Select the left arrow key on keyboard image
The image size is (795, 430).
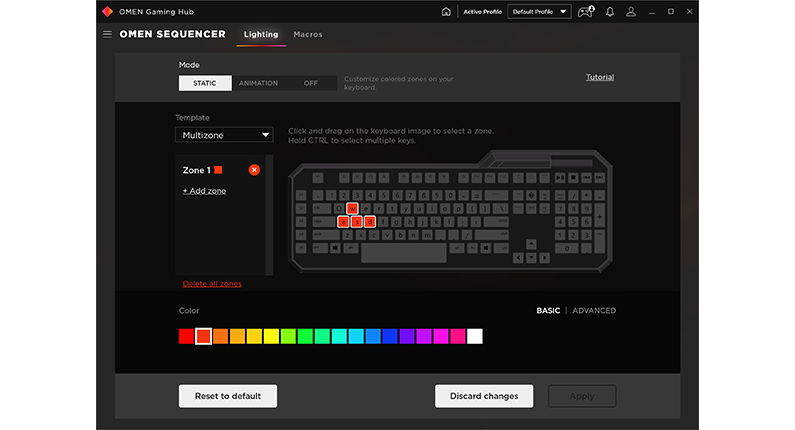click(518, 258)
